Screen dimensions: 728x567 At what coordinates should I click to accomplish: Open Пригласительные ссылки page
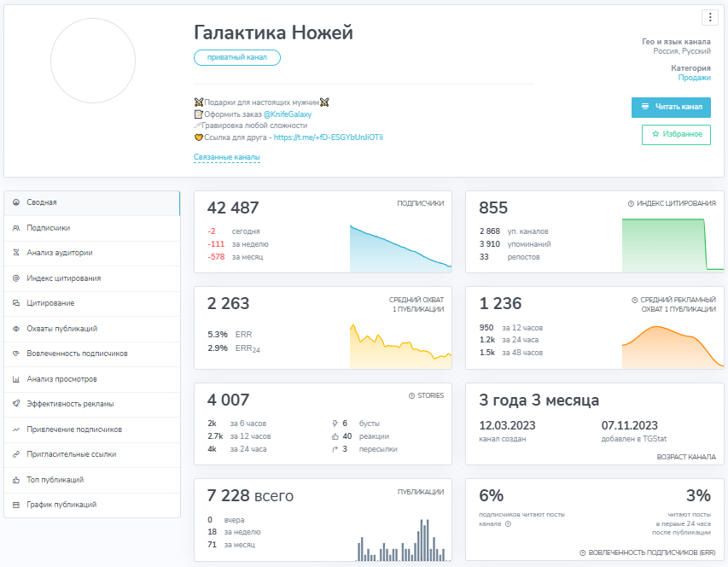tap(92, 454)
